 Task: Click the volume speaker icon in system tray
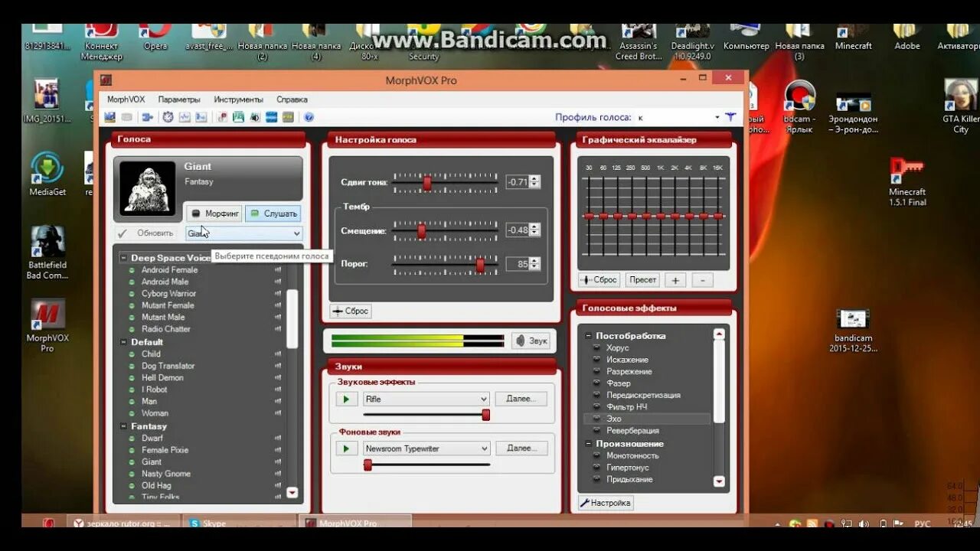click(x=864, y=523)
